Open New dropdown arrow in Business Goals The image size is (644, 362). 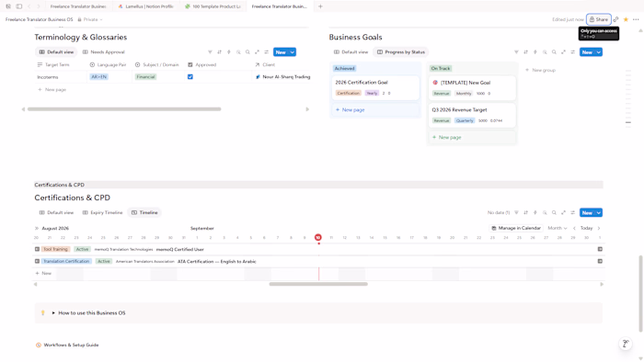599,52
